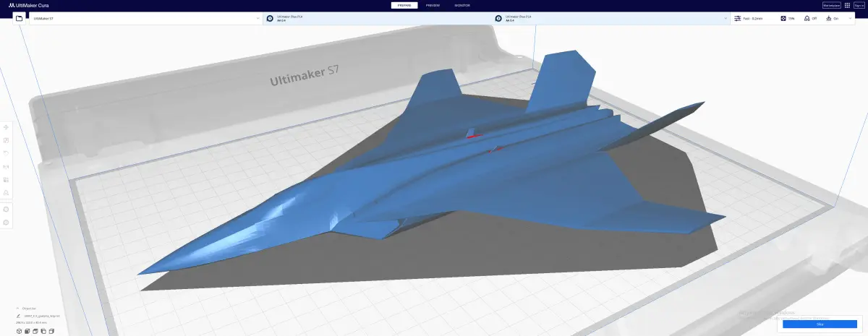Switch to 3D perspective view cube icon

pyautogui.click(x=19, y=331)
